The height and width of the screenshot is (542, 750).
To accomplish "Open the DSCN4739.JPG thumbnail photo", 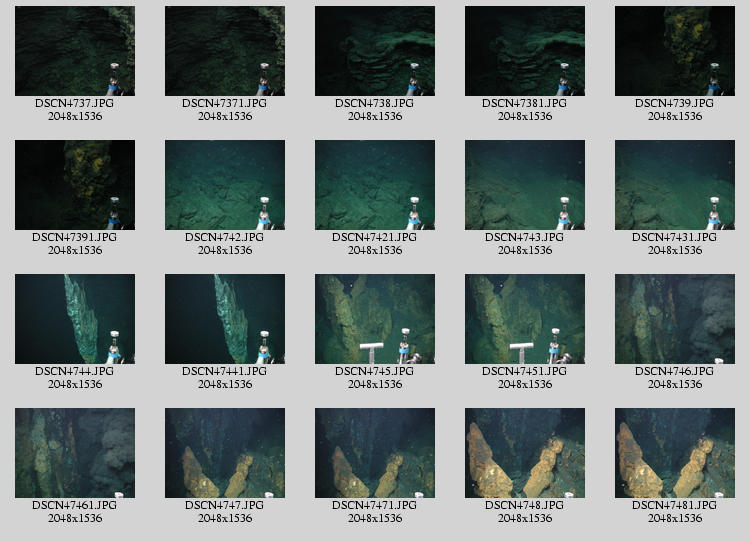I will tap(675, 51).
